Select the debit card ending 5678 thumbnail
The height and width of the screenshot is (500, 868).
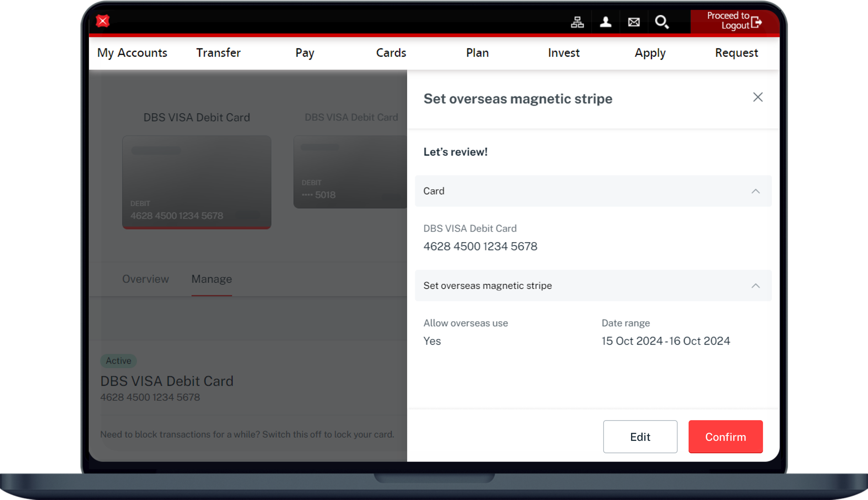197,182
